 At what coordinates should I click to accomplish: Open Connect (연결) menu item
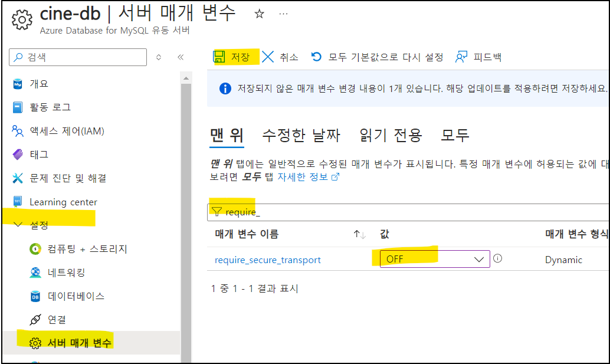(57, 320)
